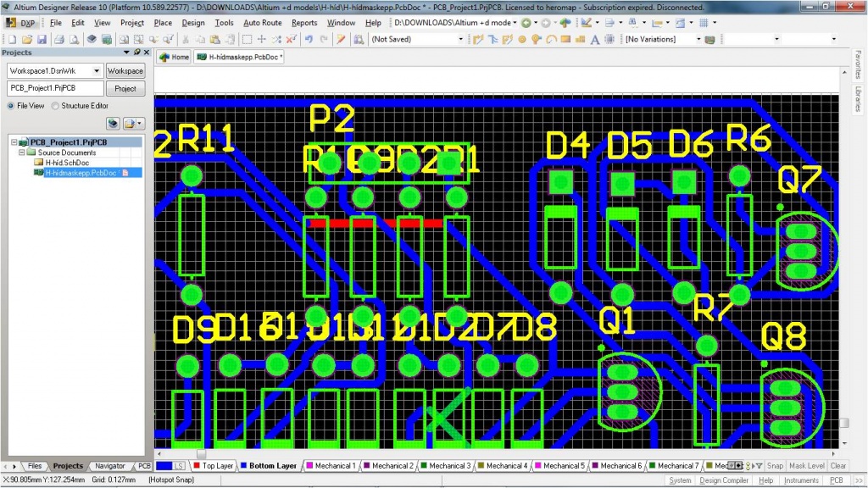
Task: Click the Workspace button
Action: [x=125, y=71]
